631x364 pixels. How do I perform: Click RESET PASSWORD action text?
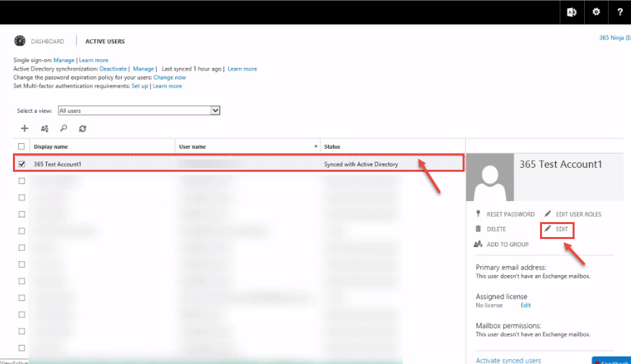[x=511, y=214]
